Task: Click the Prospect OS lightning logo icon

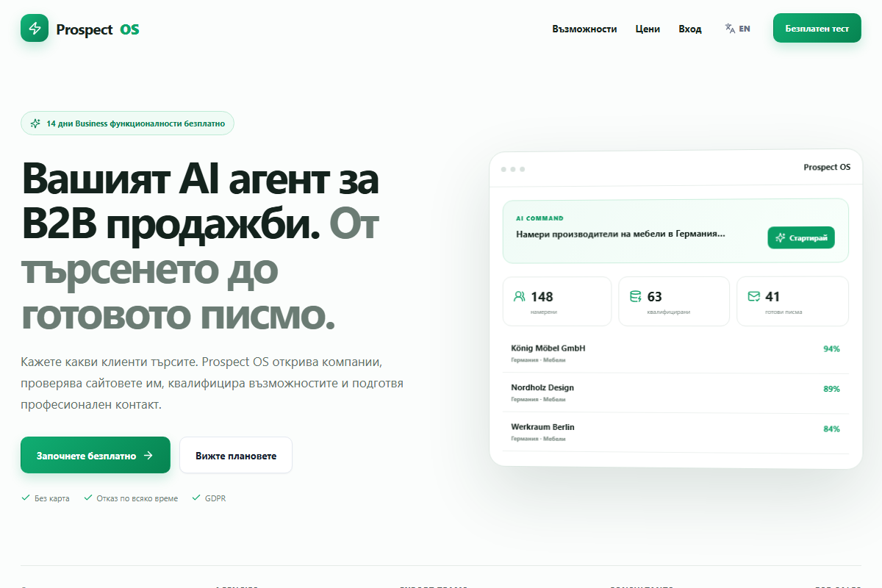Action: (x=35, y=28)
